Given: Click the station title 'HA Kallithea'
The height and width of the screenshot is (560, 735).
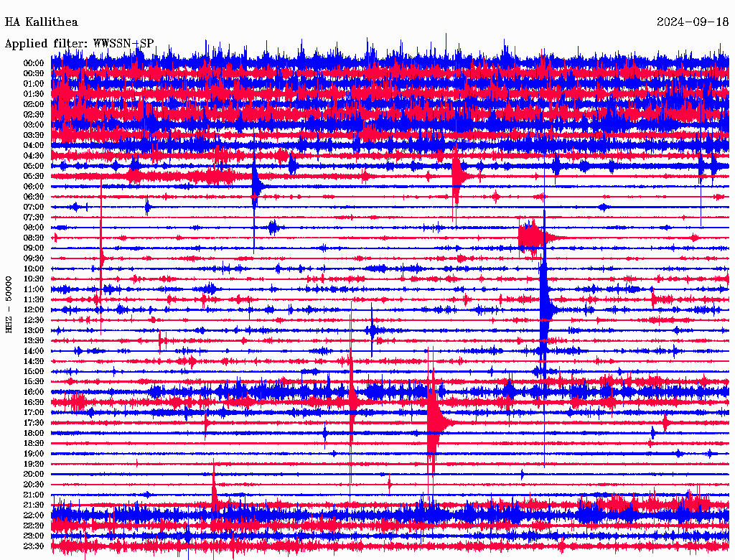Looking at the screenshot, I should (41, 22).
